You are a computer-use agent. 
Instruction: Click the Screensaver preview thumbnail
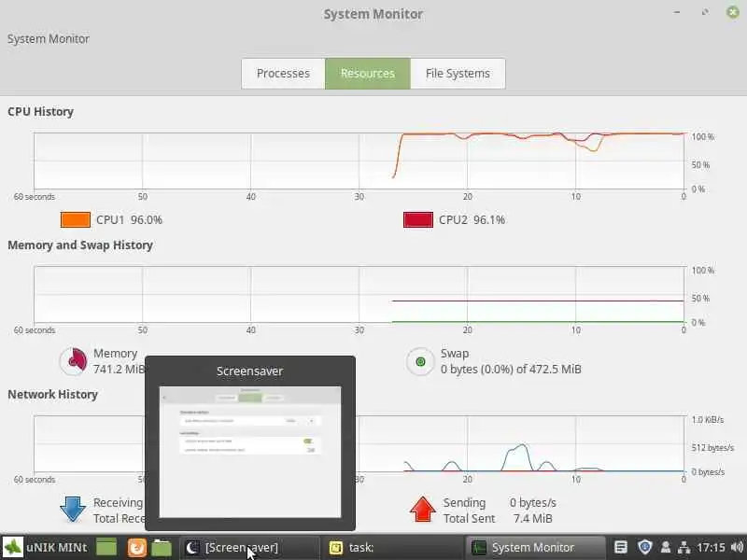[250, 452]
